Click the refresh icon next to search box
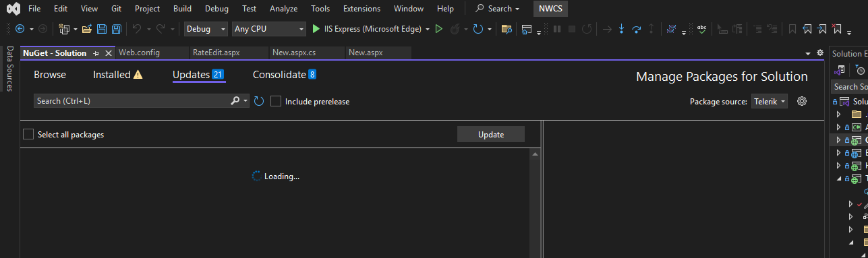Image resolution: width=868 pixels, height=258 pixels. pos(258,101)
